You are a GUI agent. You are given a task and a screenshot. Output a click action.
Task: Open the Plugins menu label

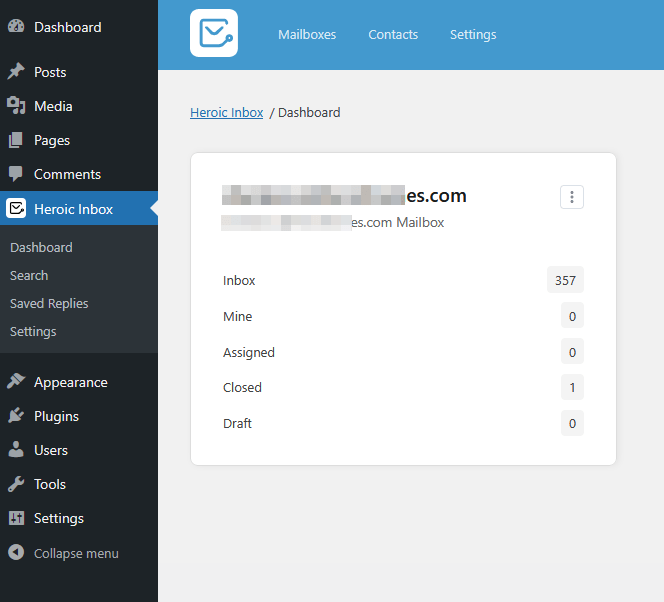(56, 416)
